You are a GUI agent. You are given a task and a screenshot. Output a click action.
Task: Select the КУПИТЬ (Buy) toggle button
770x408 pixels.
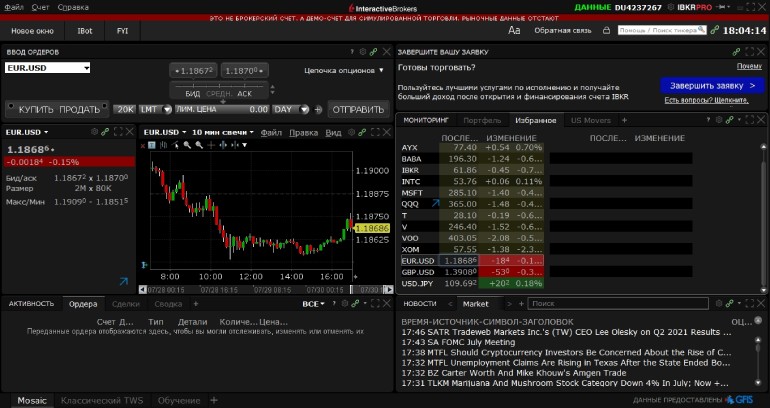[x=36, y=109]
